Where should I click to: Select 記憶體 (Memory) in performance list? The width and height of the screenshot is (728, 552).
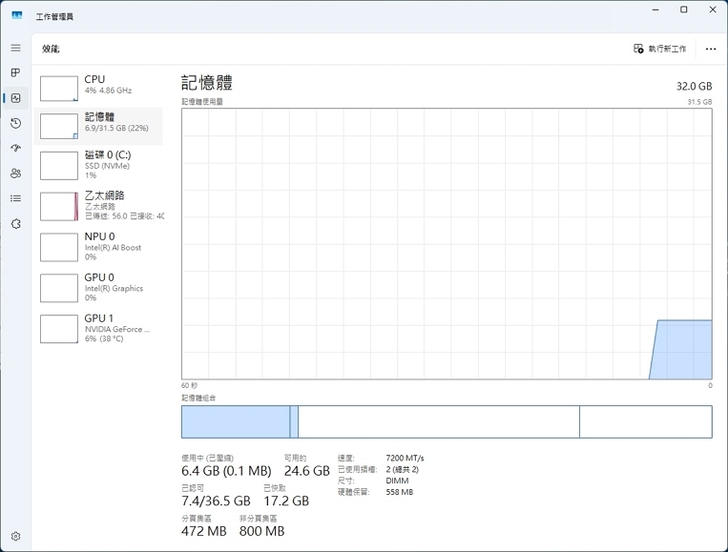pos(98,124)
